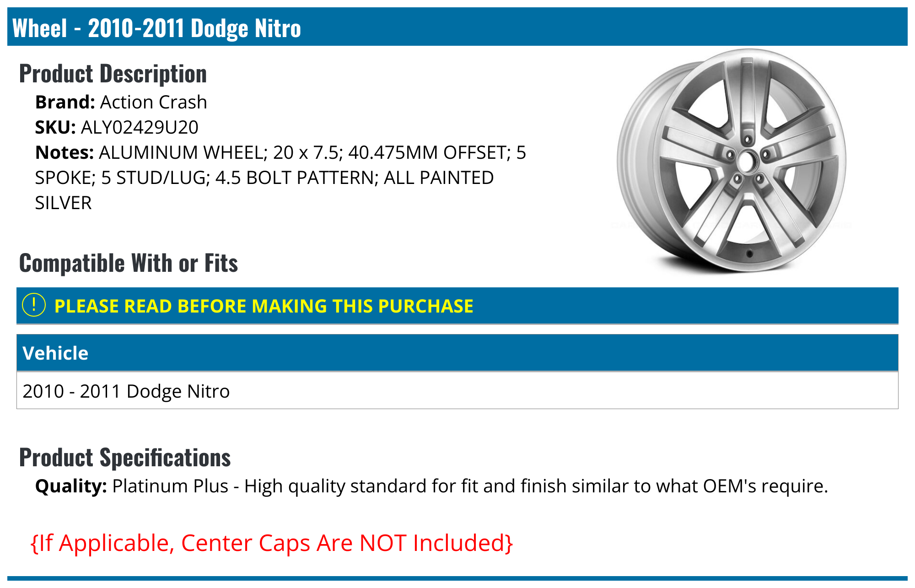Click the "Notes:" label
Image resolution: width=915 pixels, height=588 pixels.
[65, 152]
